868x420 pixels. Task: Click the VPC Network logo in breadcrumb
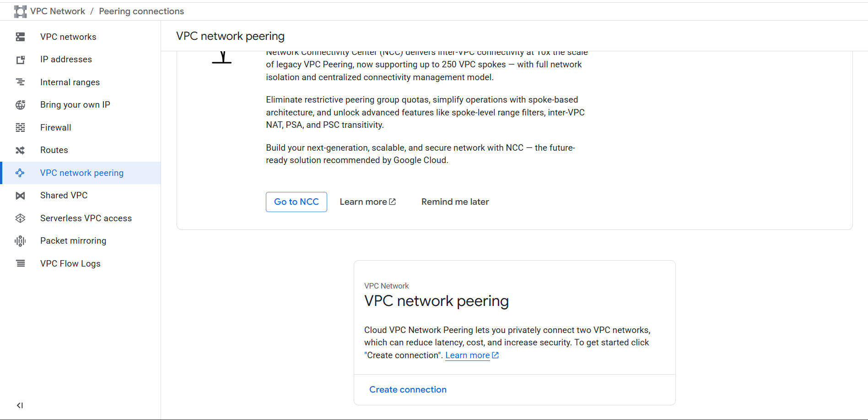(x=20, y=11)
